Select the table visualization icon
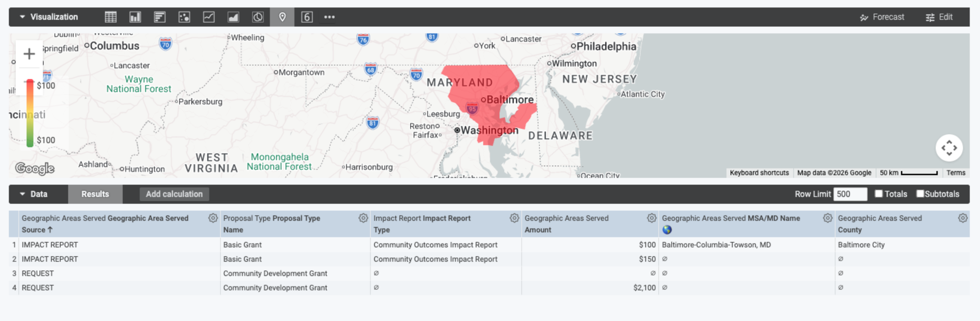The height and width of the screenshot is (321, 980). pyautogui.click(x=111, y=17)
